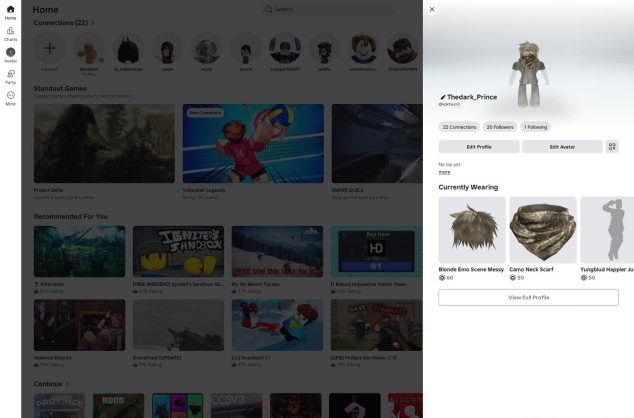The width and height of the screenshot is (634, 418).
Task: Click the pencil icon next to Thedark_Prince
Action: [442, 98]
